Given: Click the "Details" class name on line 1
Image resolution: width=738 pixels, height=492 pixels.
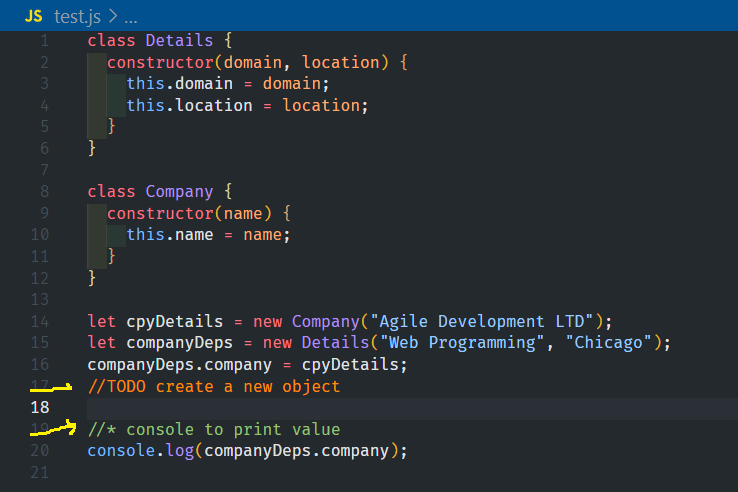Looking at the screenshot, I should [179, 41].
